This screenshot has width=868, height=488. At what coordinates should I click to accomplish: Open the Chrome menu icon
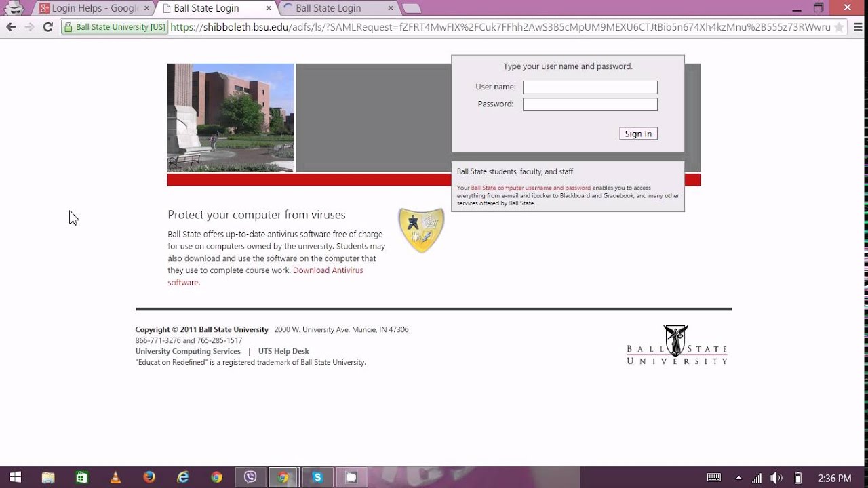(856, 27)
